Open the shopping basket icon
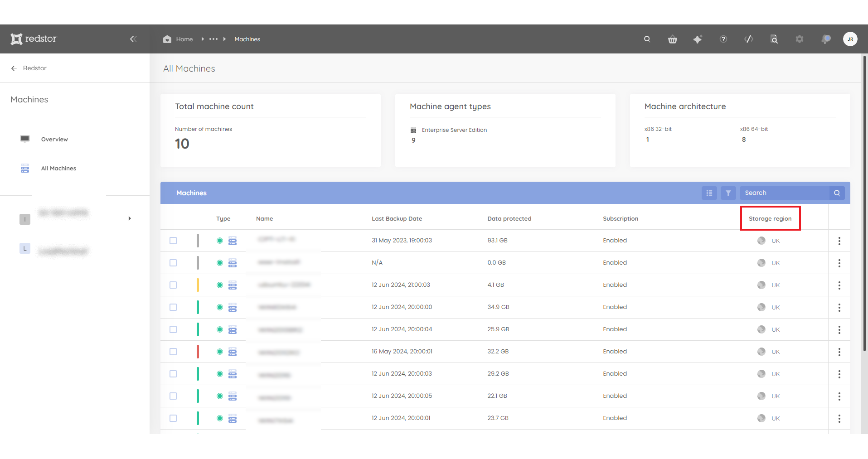This screenshot has width=868, height=459. click(673, 39)
